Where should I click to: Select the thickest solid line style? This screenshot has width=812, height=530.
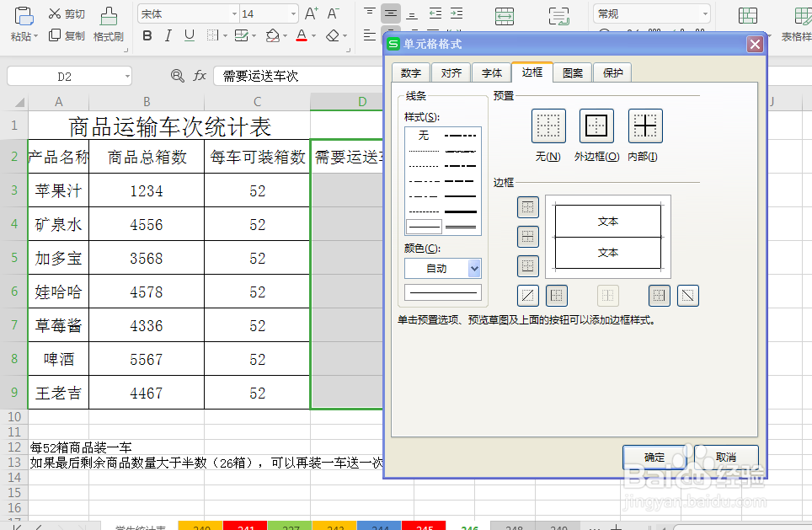[461, 211]
